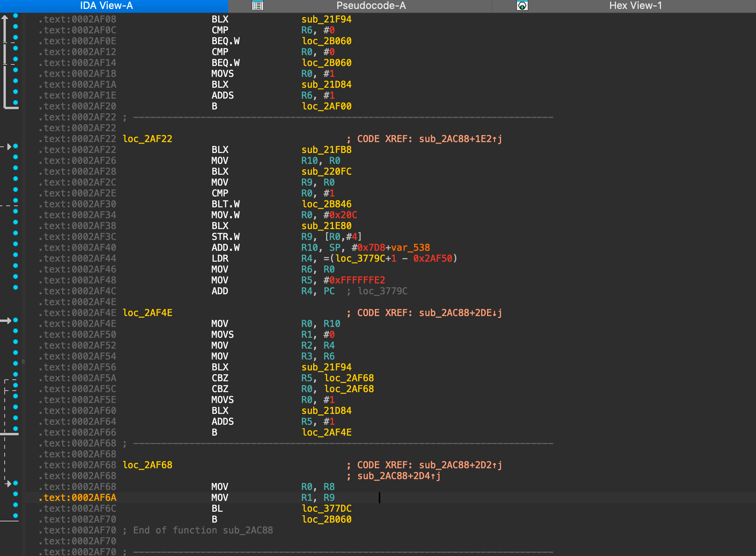Image resolution: width=756 pixels, height=556 pixels.
Task: Click the #0x20C immediate value
Action: [340, 215]
